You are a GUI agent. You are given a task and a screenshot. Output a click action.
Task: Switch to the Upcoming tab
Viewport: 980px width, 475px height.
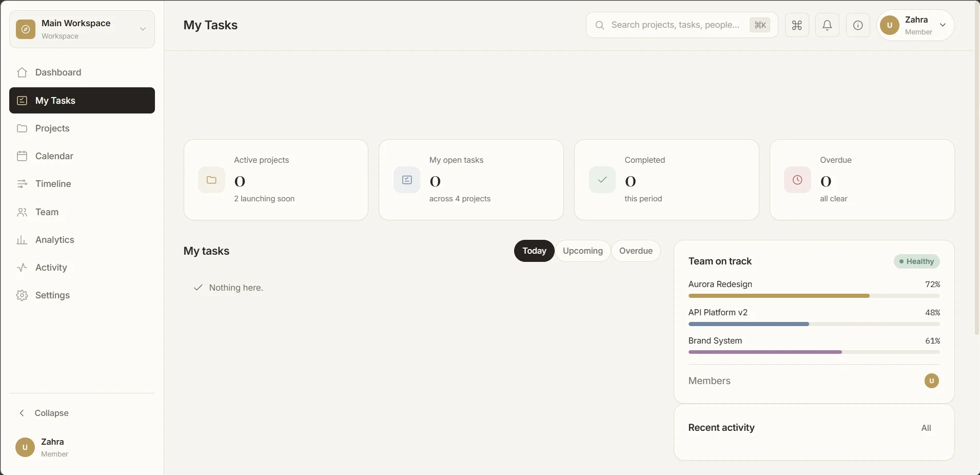[583, 251]
